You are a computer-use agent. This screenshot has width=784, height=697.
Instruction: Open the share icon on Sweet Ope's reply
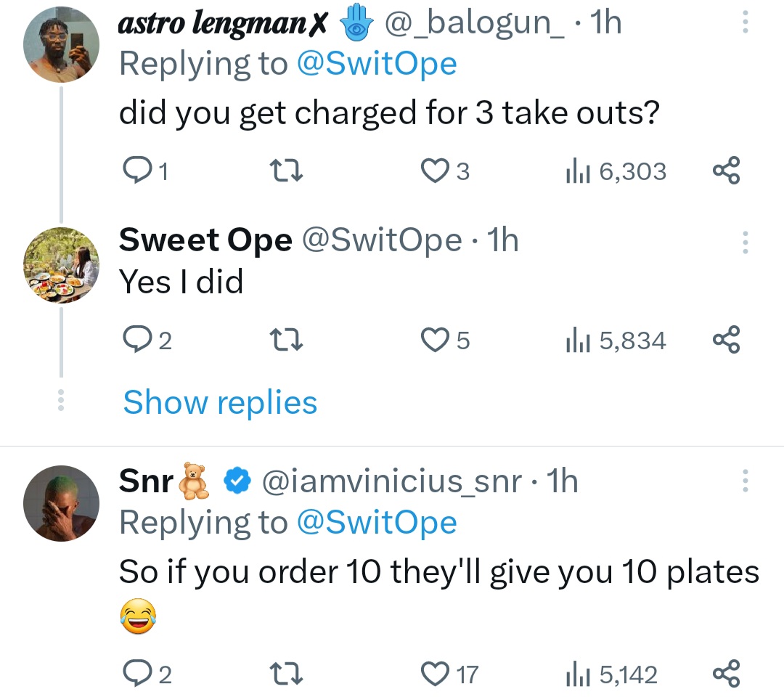726,339
